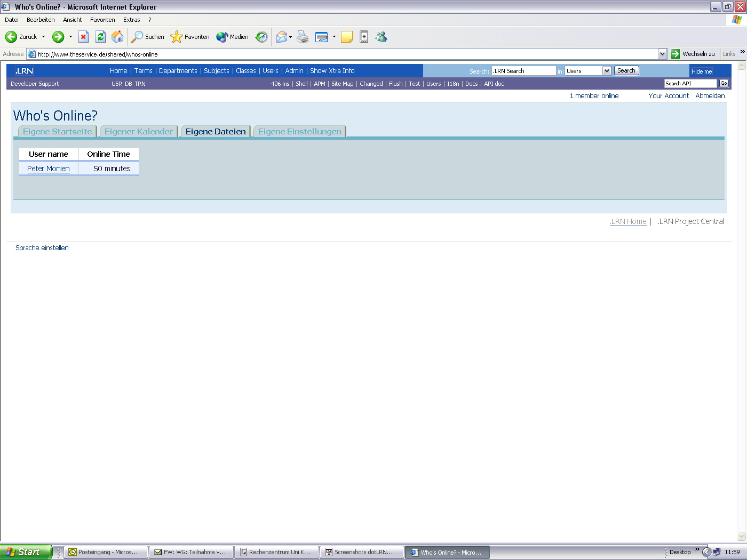The height and width of the screenshot is (560, 747).
Task: Open the Ansicht menu
Action: coord(72,20)
